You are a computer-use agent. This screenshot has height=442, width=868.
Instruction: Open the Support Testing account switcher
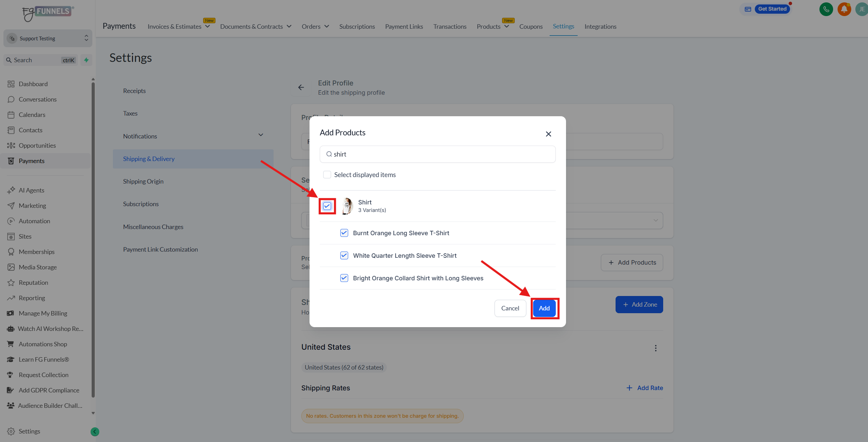pyautogui.click(x=48, y=38)
